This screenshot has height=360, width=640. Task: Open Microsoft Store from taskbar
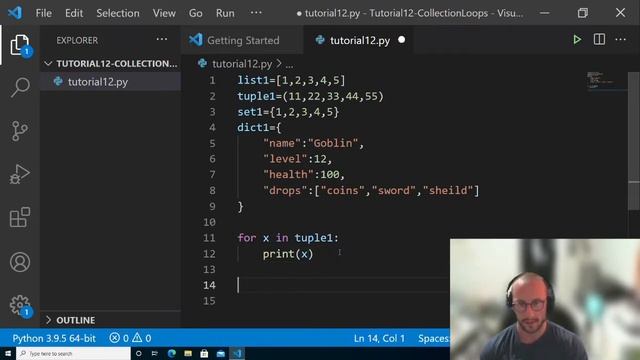[x=204, y=353]
